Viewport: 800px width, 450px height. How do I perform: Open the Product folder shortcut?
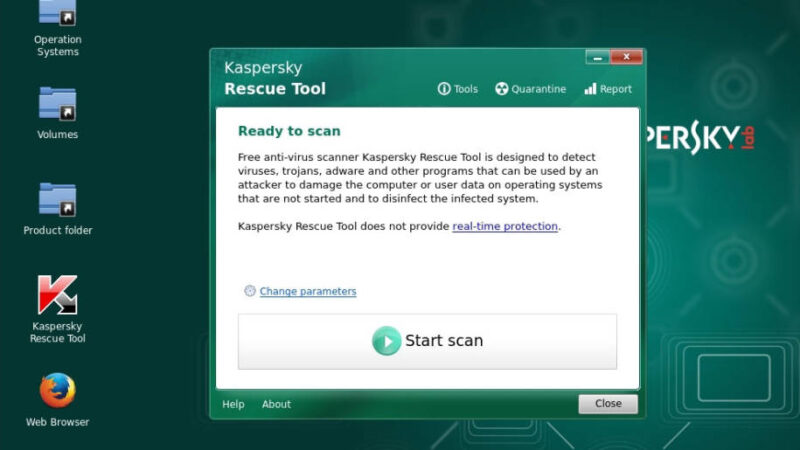(57, 200)
